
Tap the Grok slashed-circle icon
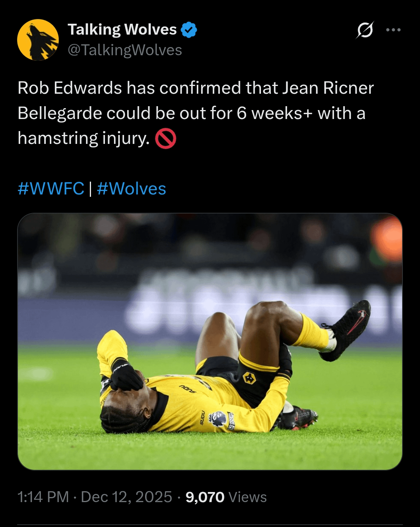365,30
